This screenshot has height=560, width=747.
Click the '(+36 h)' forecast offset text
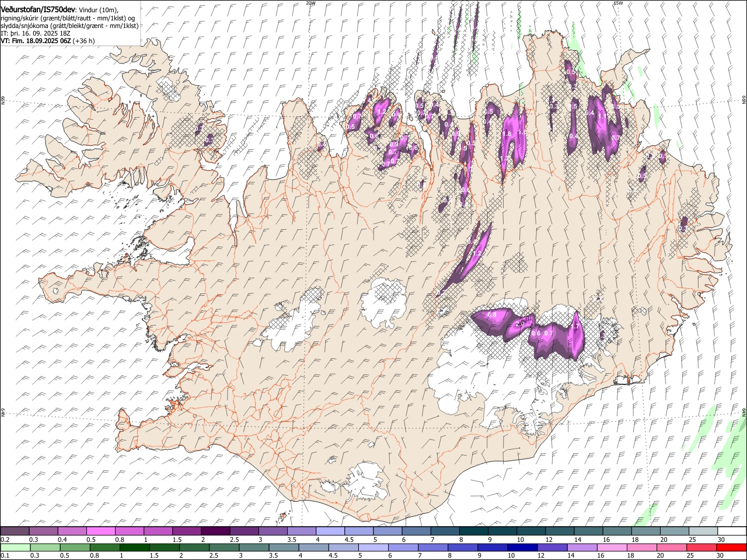(84, 41)
